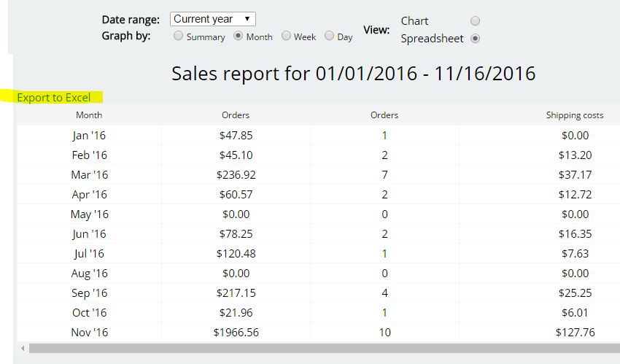Click the Month column header
The image size is (620, 364).
tap(89, 115)
